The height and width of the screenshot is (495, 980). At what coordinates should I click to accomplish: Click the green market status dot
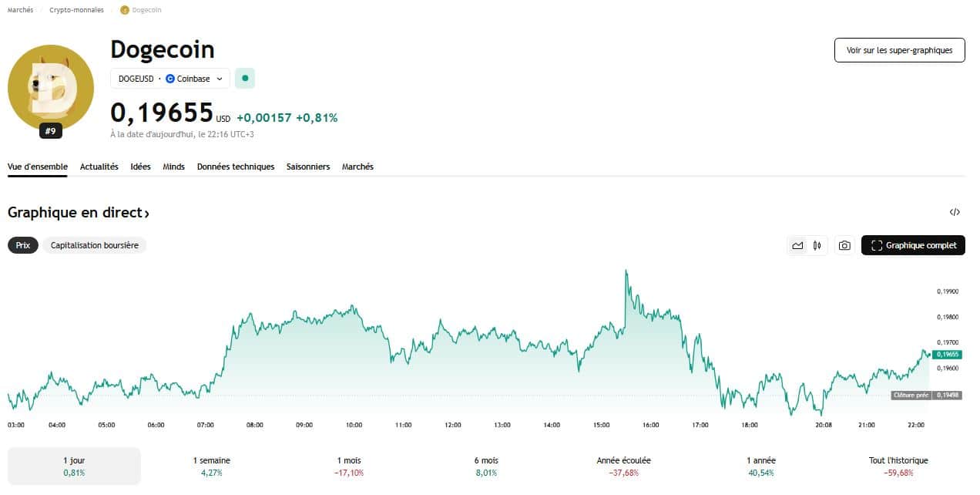[245, 78]
